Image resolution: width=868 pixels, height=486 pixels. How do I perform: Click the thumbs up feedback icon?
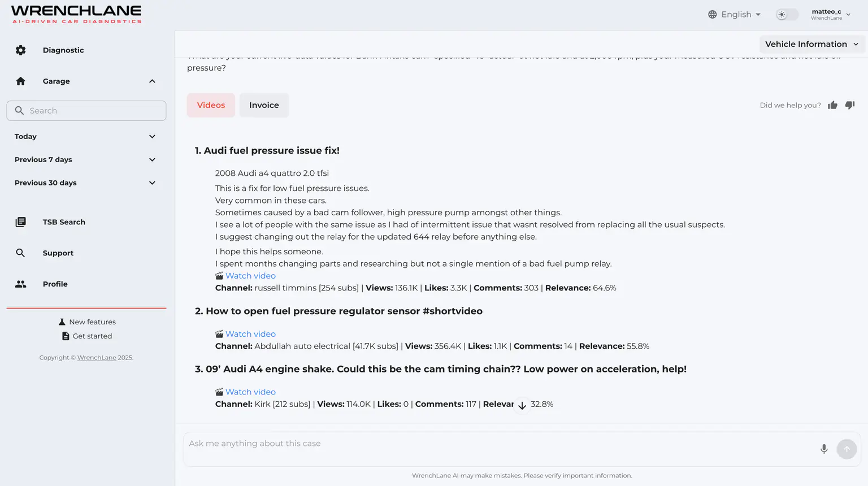click(x=832, y=105)
